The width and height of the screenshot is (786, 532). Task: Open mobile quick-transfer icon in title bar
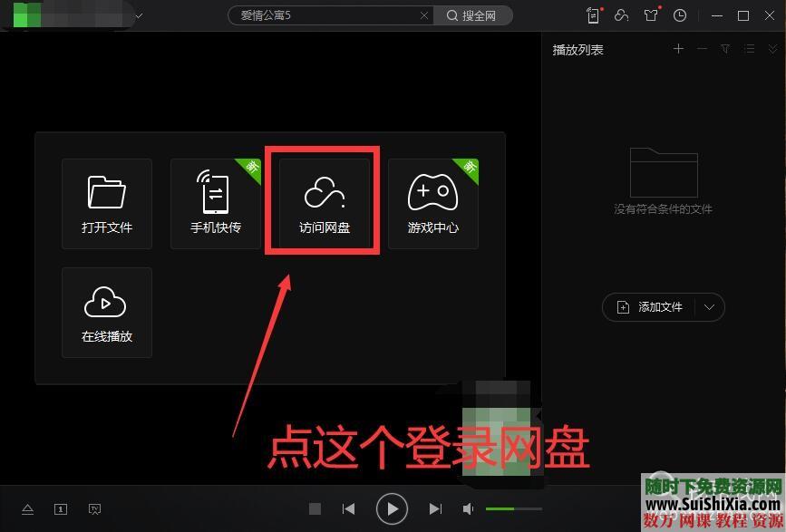pyautogui.click(x=593, y=15)
